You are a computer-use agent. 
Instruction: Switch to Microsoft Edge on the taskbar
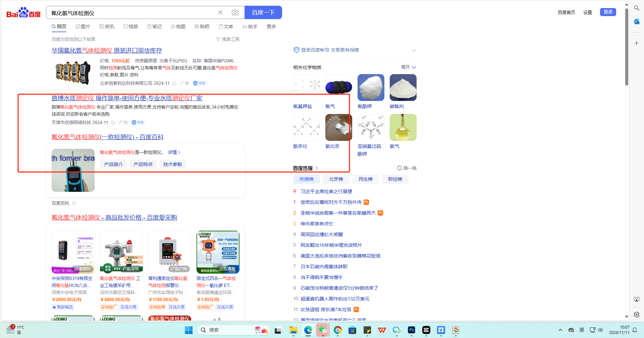tap(308, 330)
